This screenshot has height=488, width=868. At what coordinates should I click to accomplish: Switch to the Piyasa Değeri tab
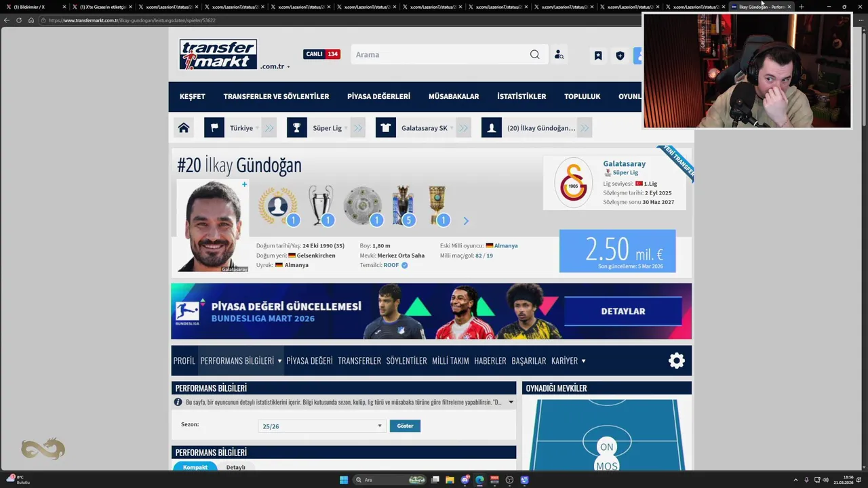tap(309, 361)
